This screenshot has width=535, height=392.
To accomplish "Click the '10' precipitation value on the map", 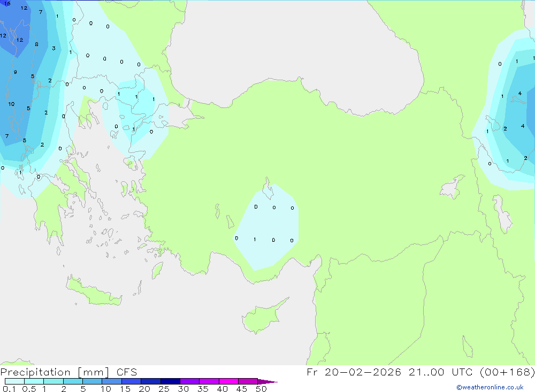I will coord(11,104).
